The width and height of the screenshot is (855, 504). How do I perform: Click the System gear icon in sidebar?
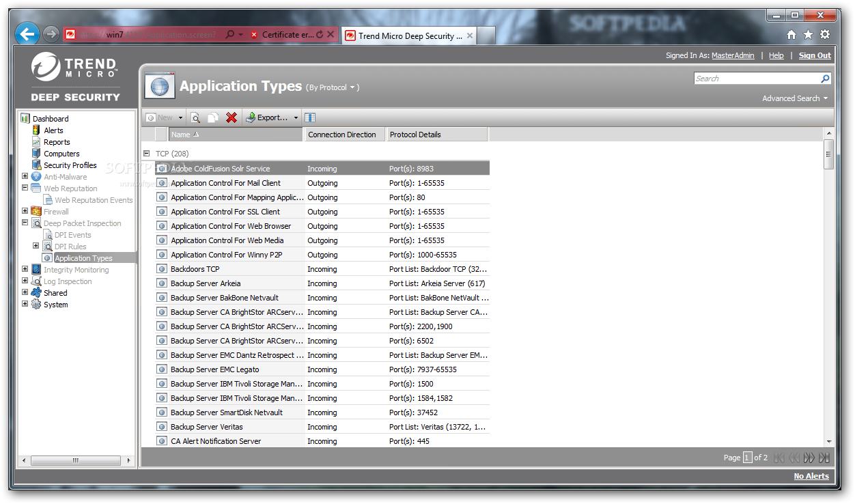click(36, 305)
